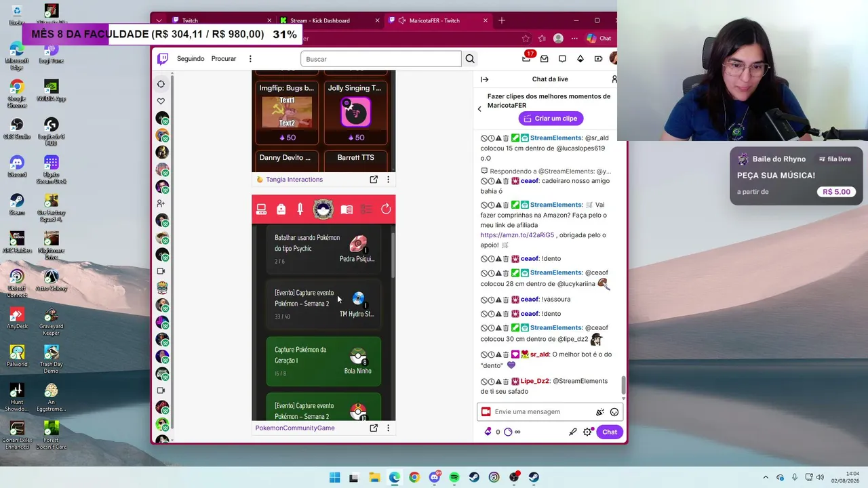Open the Twitch inbox envelope icon
Image resolution: width=868 pixels, height=488 pixels.
(x=545, y=59)
